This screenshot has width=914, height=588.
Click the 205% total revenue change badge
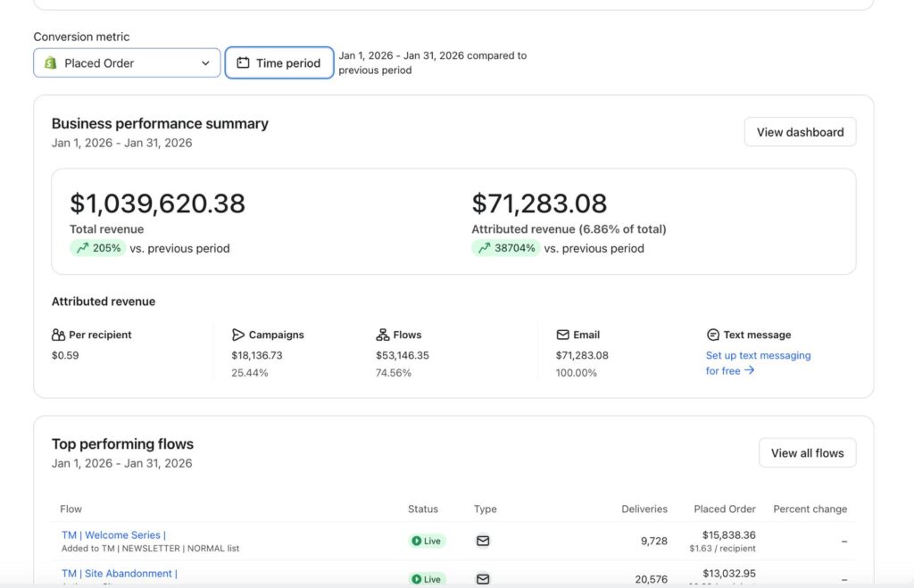point(97,249)
